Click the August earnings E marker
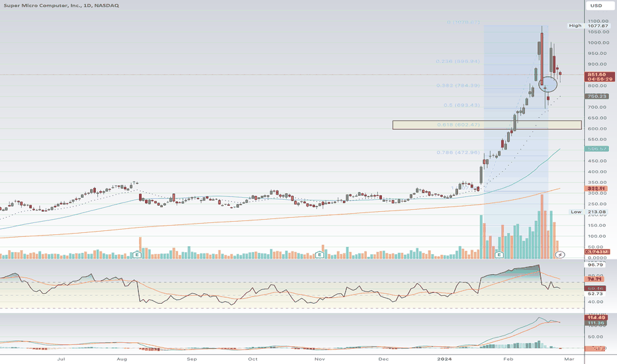Screen dimensions: 617x364 (137, 255)
